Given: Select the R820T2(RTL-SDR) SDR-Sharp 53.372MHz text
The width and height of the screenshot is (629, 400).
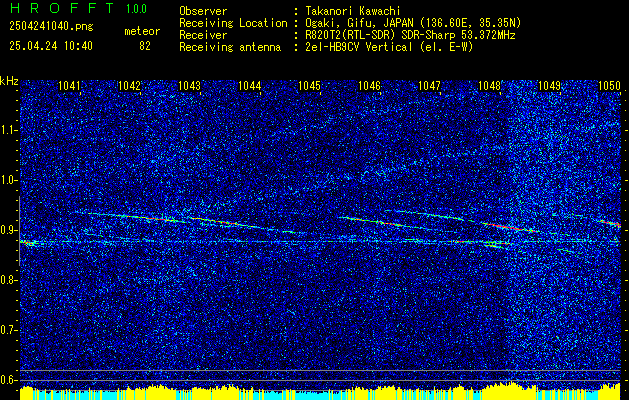Looking at the screenshot, I should pyautogui.click(x=410, y=35).
